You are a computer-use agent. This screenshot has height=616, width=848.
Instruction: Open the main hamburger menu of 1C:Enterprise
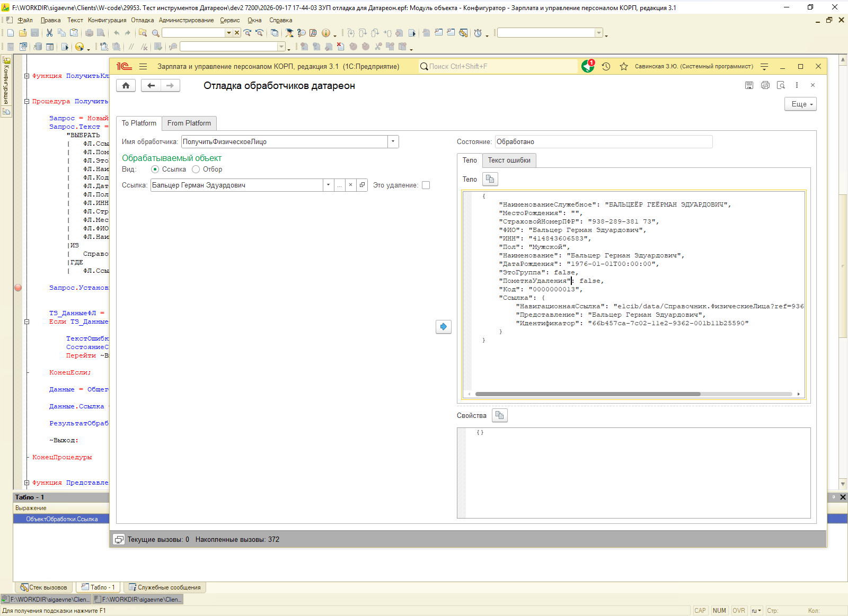(143, 66)
